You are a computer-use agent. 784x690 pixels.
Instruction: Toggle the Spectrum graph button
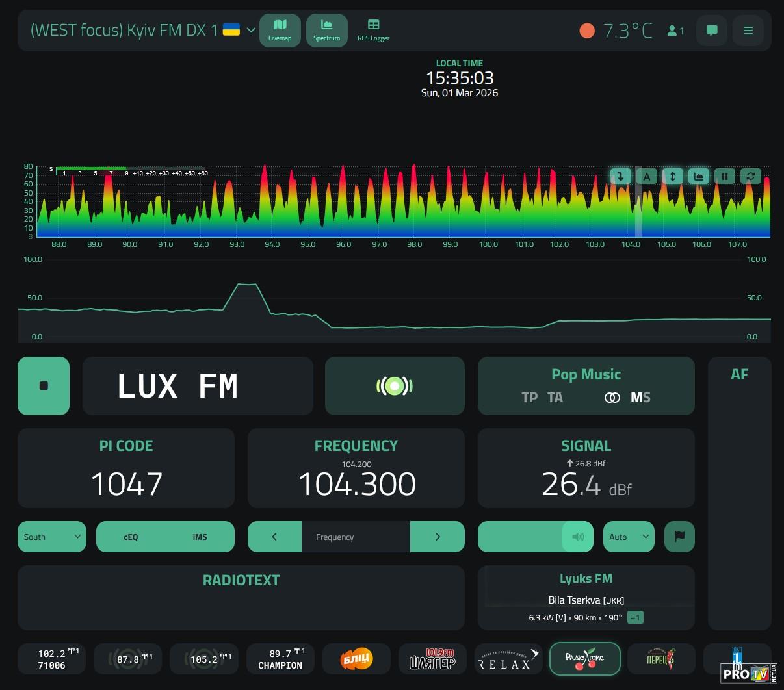tap(326, 30)
